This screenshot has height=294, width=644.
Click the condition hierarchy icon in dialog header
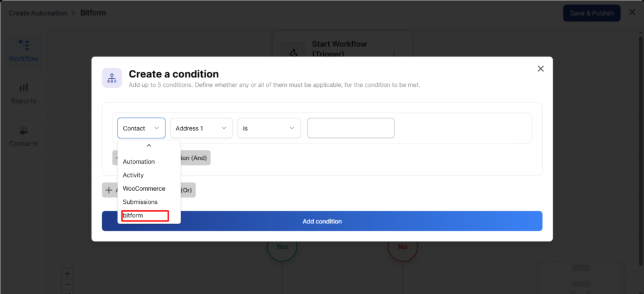(112, 78)
